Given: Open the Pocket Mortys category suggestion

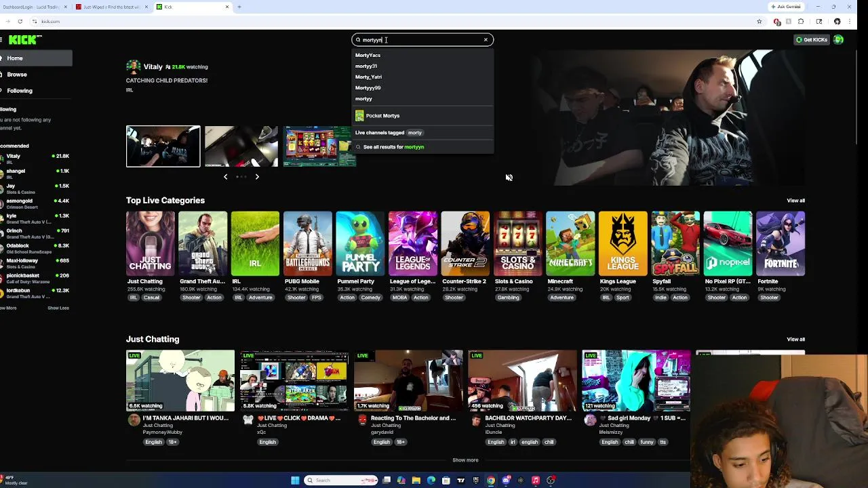Looking at the screenshot, I should coord(422,116).
